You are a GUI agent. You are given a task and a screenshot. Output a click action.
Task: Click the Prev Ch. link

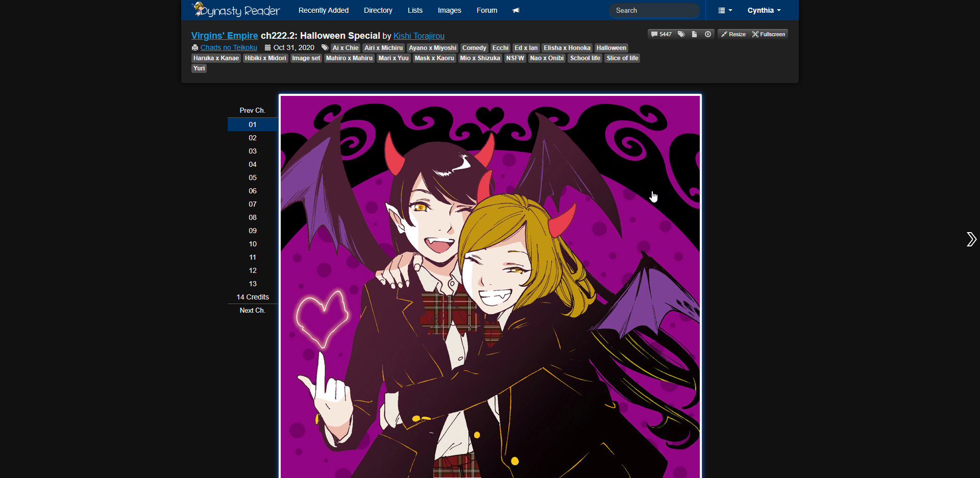tap(253, 110)
